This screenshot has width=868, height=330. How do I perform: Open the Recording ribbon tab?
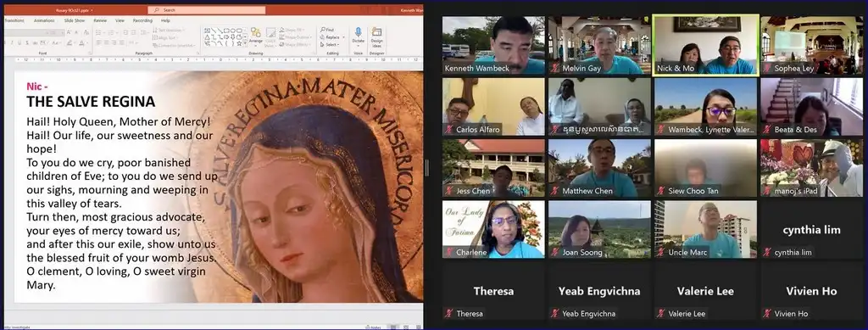142,20
